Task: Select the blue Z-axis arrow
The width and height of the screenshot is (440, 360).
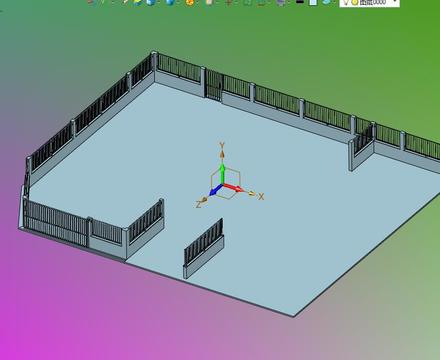Action: (x=216, y=190)
